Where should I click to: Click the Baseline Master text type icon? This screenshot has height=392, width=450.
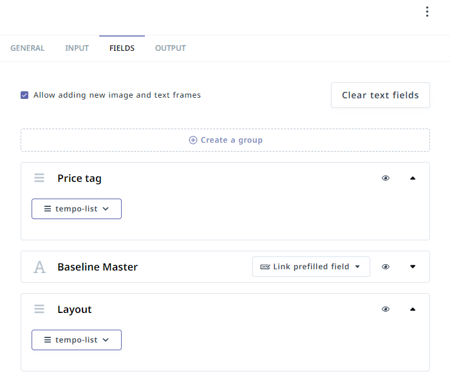tap(39, 267)
